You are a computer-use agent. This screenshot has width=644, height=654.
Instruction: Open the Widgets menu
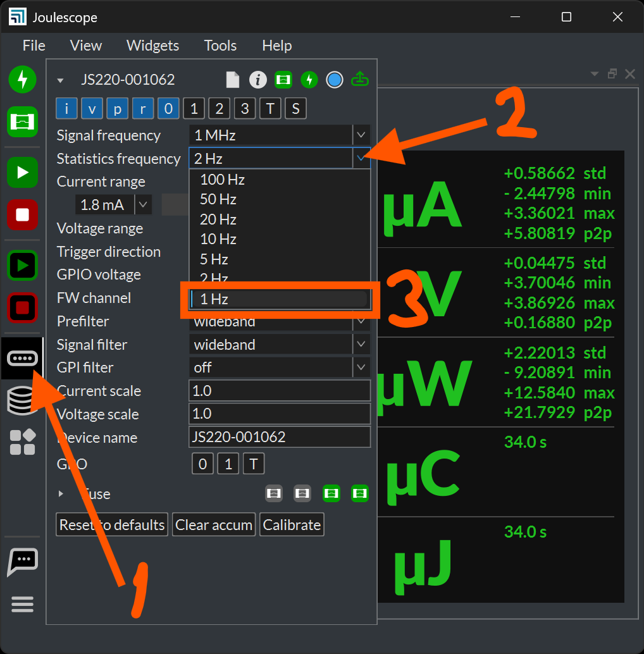(152, 46)
